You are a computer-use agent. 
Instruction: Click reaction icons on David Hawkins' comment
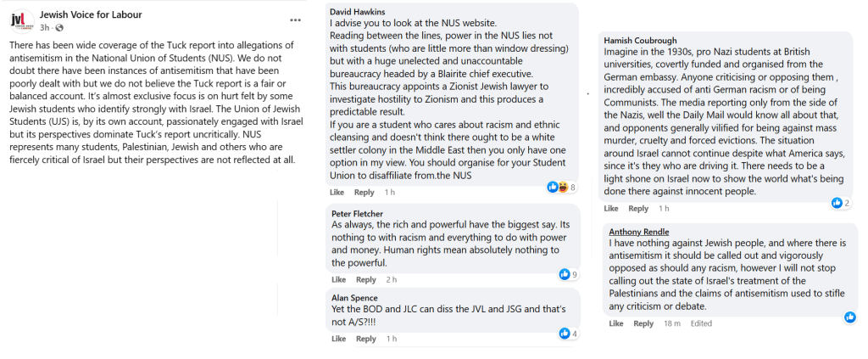pyautogui.click(x=557, y=187)
